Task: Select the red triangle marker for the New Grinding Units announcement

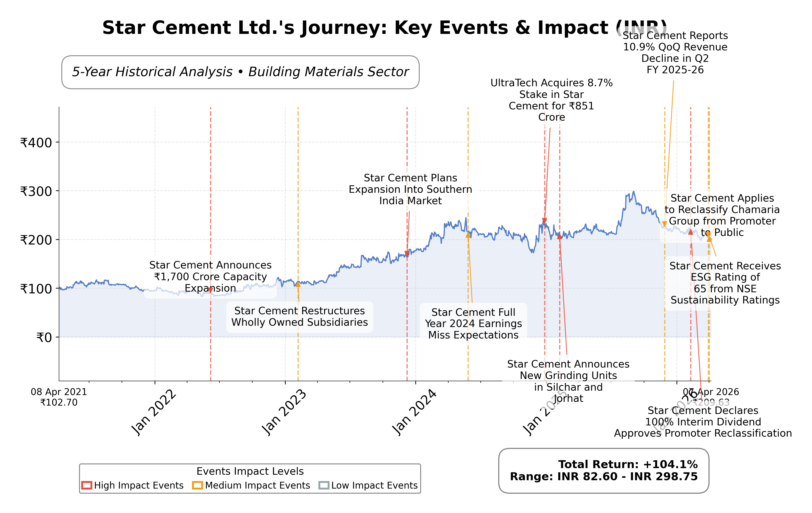Action: point(560,237)
